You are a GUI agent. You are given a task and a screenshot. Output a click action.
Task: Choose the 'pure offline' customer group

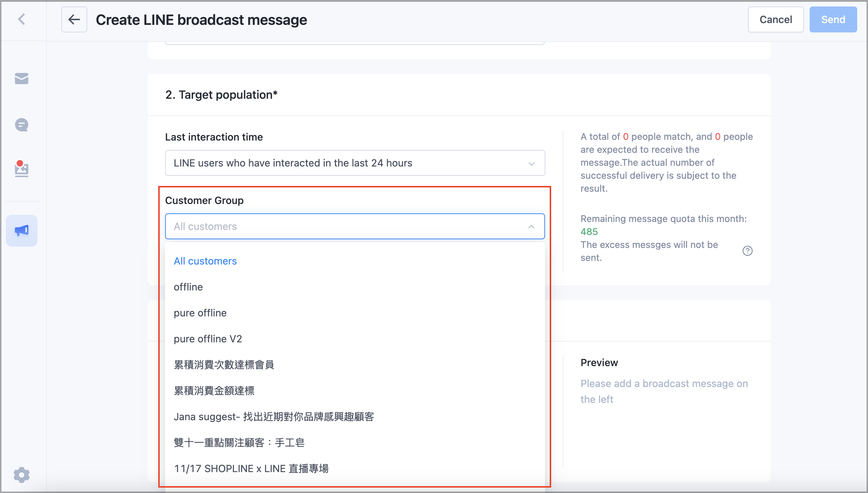coord(355,313)
